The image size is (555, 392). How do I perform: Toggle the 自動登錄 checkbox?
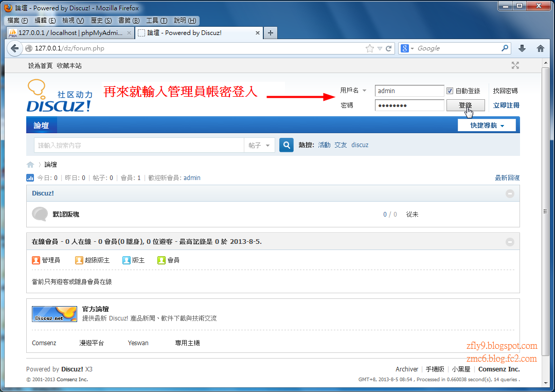[x=450, y=91]
